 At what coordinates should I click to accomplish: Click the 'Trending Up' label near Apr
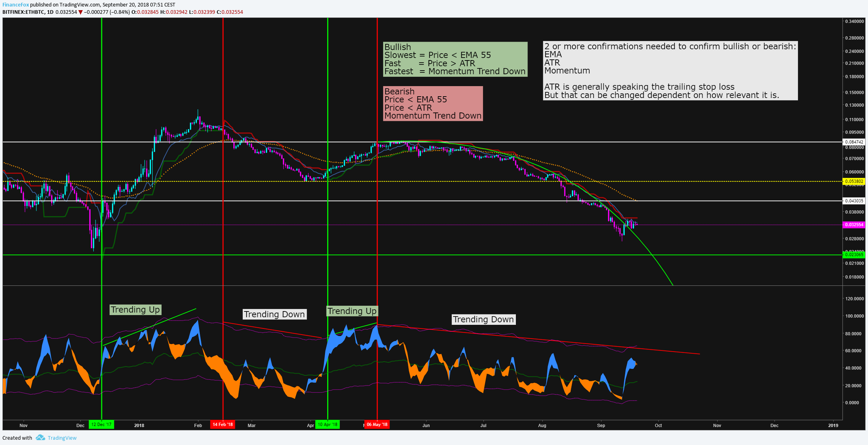(x=352, y=311)
